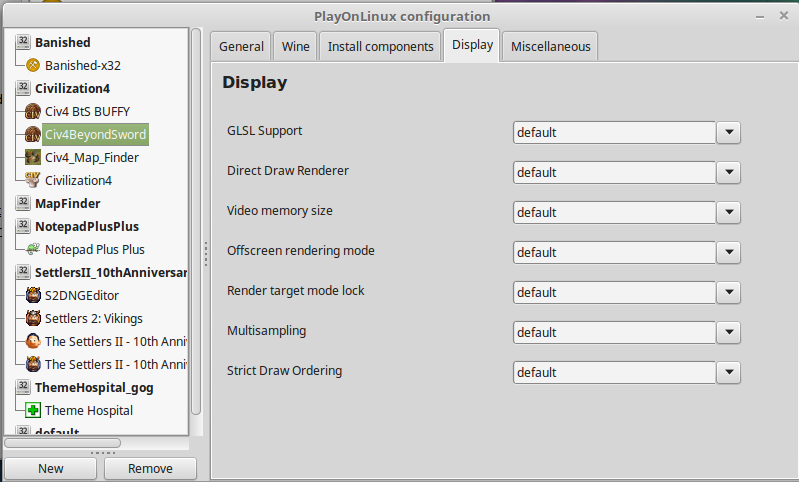Viewport: 799px width, 482px height.
Task: Select the MapFinder virtual drive
Action: tap(68, 203)
